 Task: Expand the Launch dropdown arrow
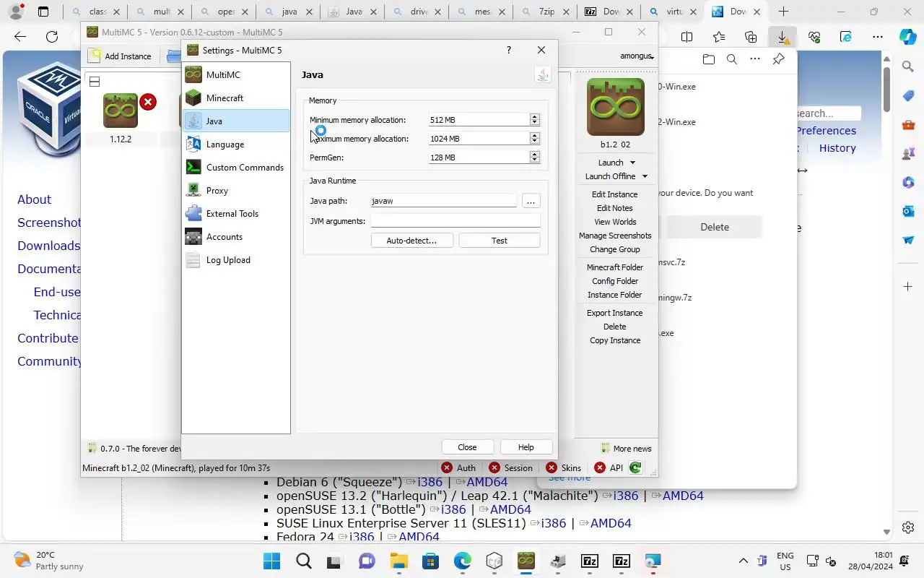[632, 163]
